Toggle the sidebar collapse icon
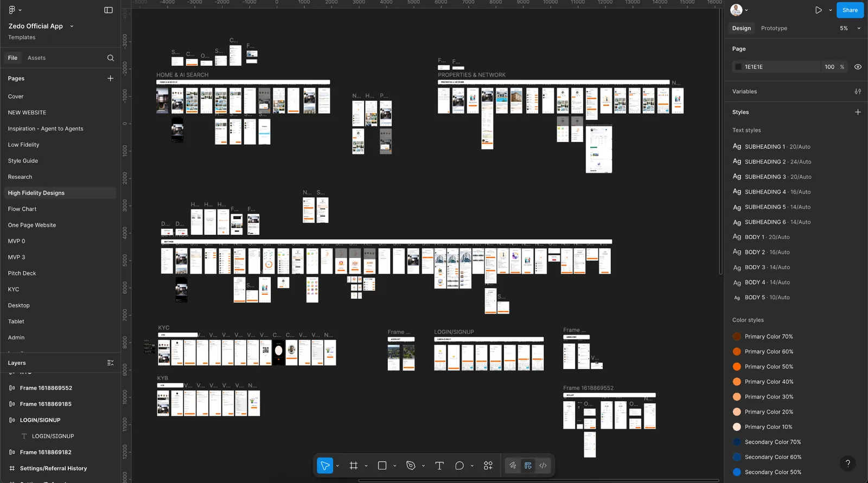 [x=108, y=10]
